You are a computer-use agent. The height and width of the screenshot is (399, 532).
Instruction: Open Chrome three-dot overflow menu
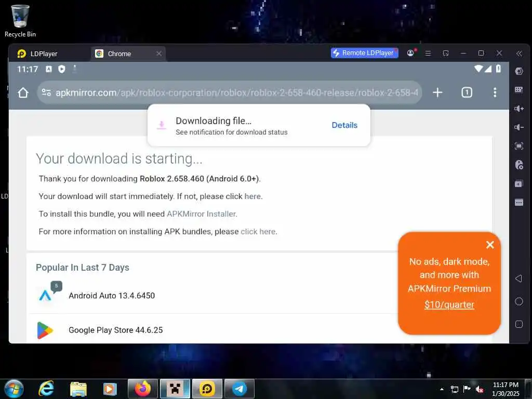(495, 92)
